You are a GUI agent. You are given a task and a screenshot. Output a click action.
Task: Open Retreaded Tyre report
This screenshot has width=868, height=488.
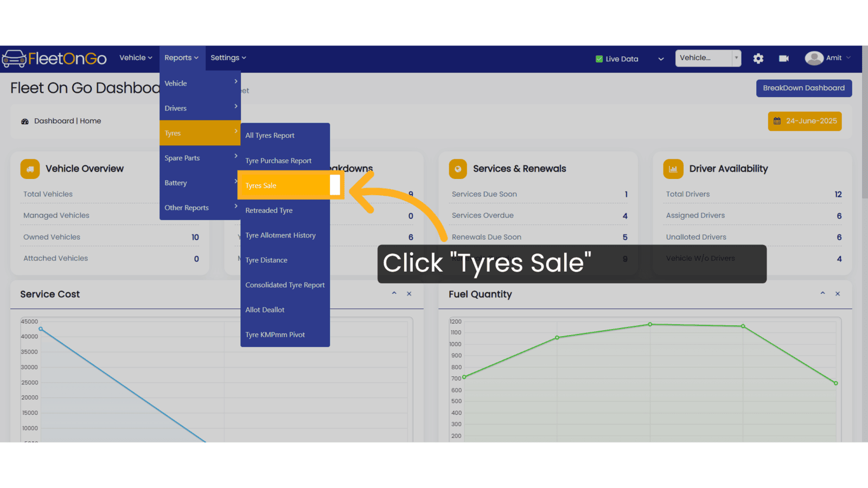285,210
